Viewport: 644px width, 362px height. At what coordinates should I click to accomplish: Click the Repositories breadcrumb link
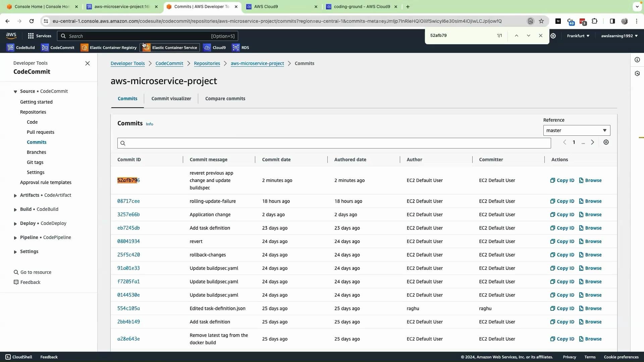click(x=207, y=63)
